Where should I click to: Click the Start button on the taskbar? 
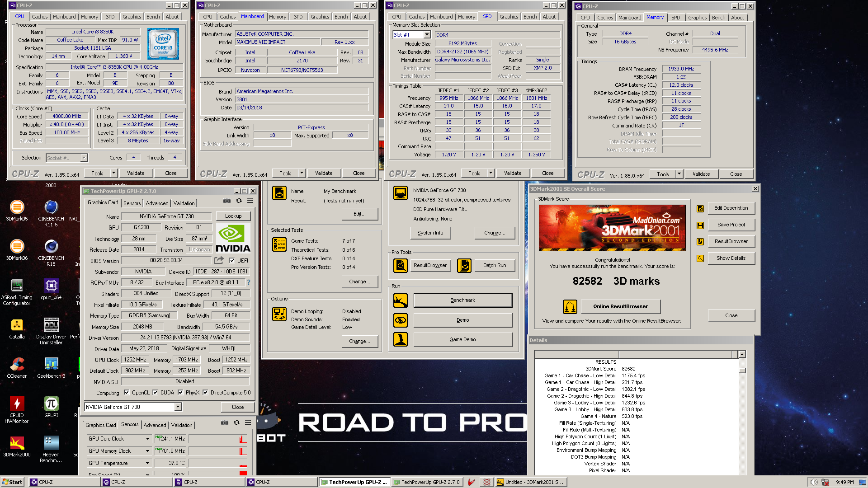click(13, 482)
